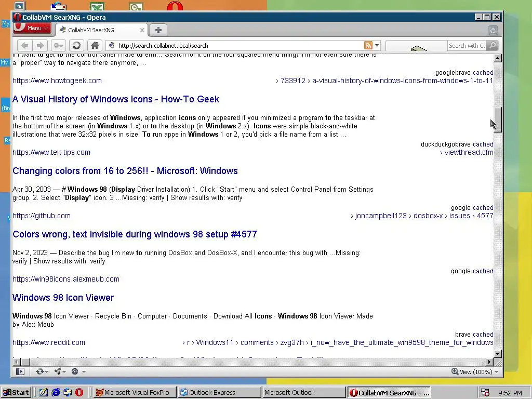
Task: Open the closed tabs trash icon
Action: [493, 31]
